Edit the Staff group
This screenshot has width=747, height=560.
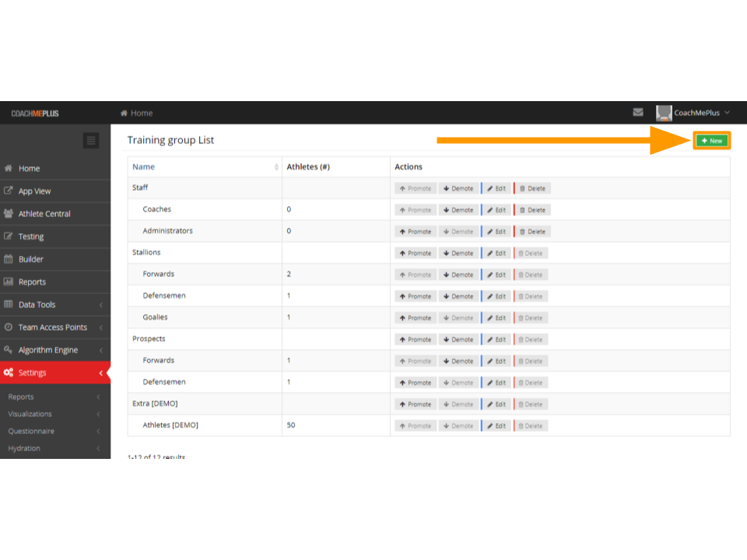click(496, 188)
